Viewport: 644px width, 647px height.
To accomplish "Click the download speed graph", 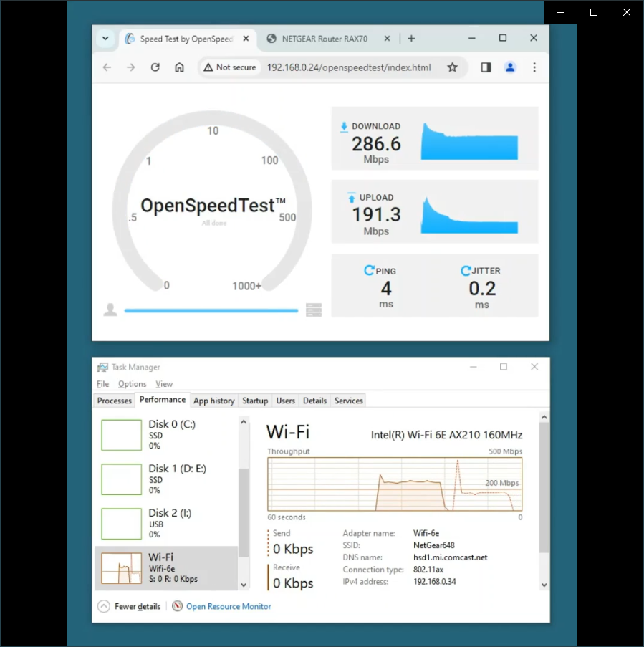I will (x=469, y=141).
